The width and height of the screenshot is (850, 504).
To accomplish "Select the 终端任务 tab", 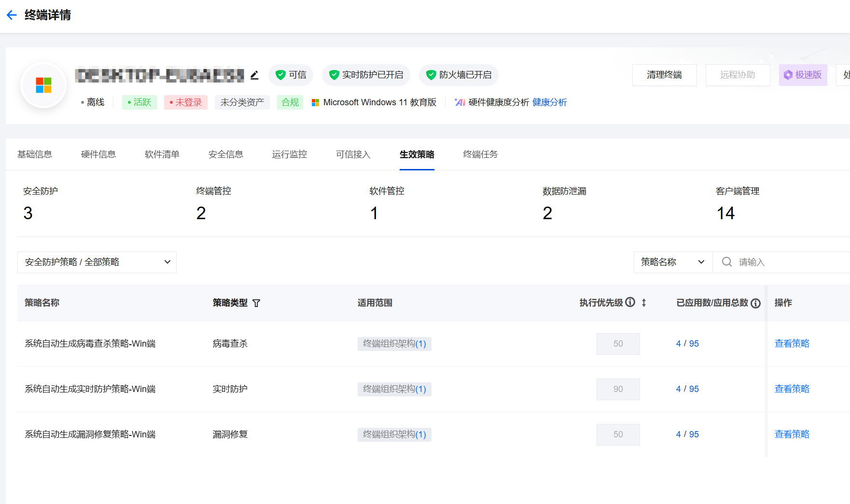I will (480, 154).
